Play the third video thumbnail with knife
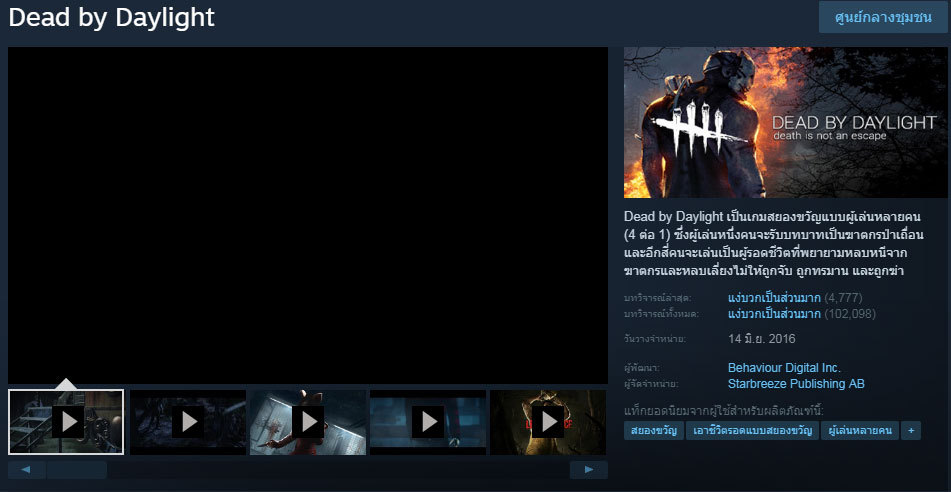The image size is (951, 492). tap(308, 422)
